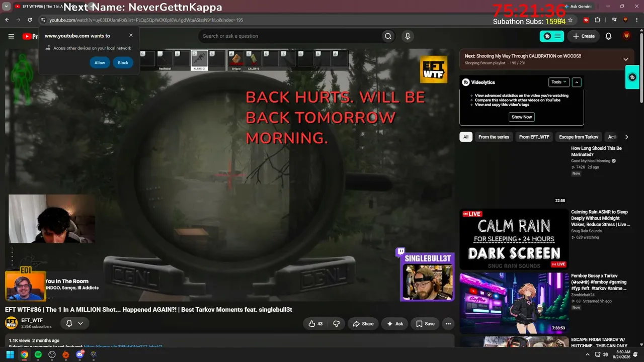Viewport: 644px width, 362px height.
Task: Click the YouTube search magnifier button
Action: pos(388,36)
